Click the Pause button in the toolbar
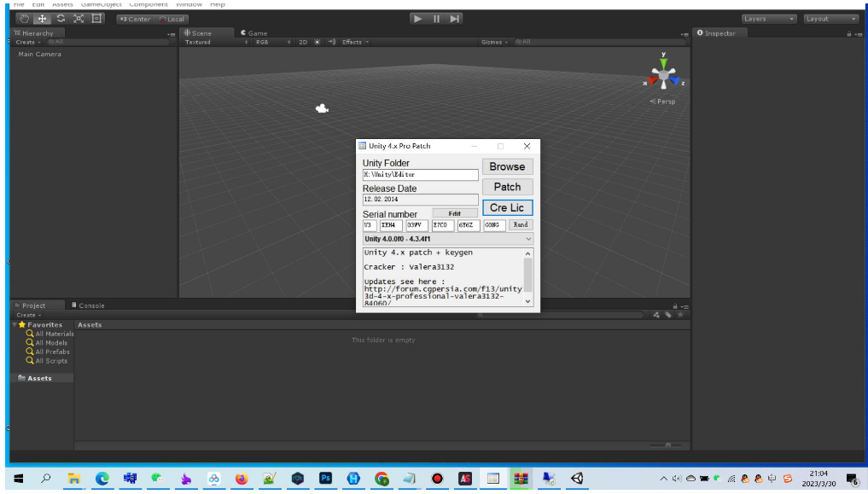The width and height of the screenshot is (868, 494). click(437, 19)
